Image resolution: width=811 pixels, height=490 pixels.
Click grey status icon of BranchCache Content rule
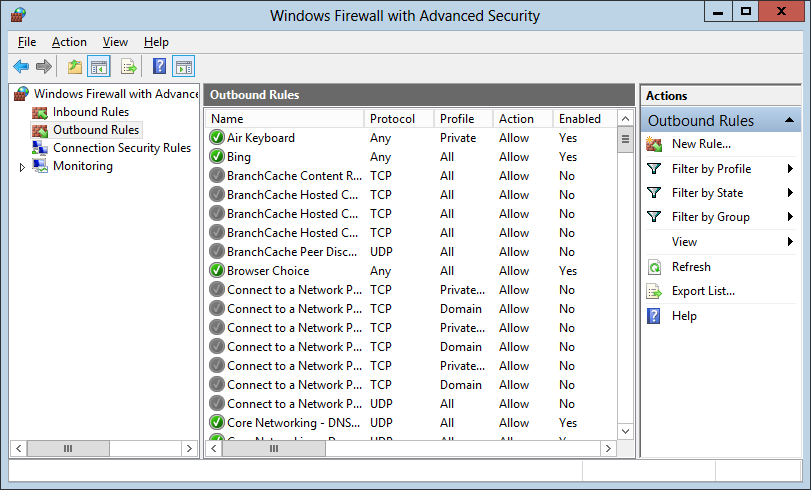point(217,176)
